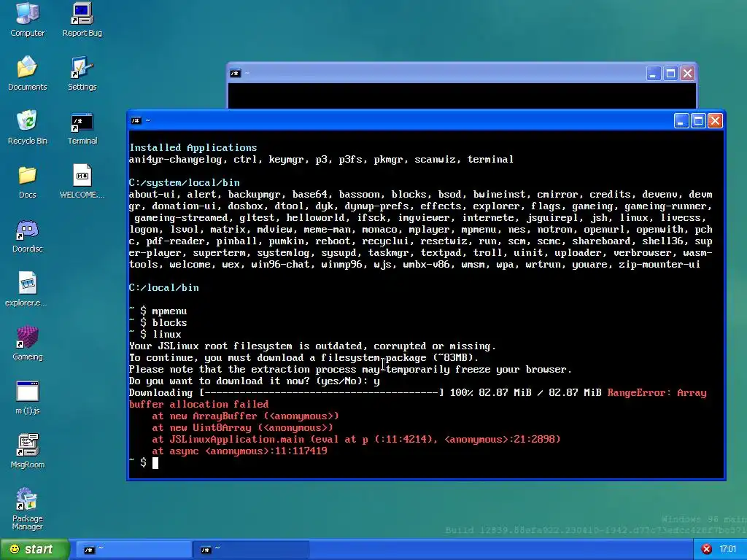Viewport: 747px width, 560px height.
Task: Close the front terminal window
Action: click(x=715, y=121)
